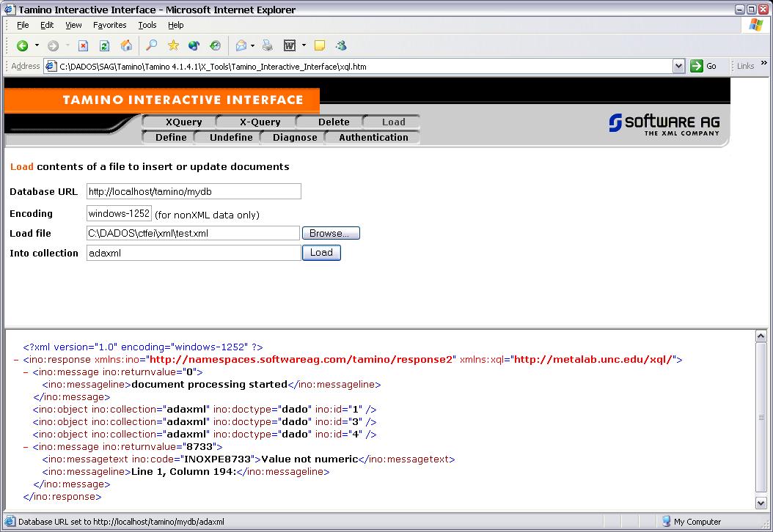773x532 pixels.
Task: Click the Edit with Word icon
Action: click(x=290, y=46)
